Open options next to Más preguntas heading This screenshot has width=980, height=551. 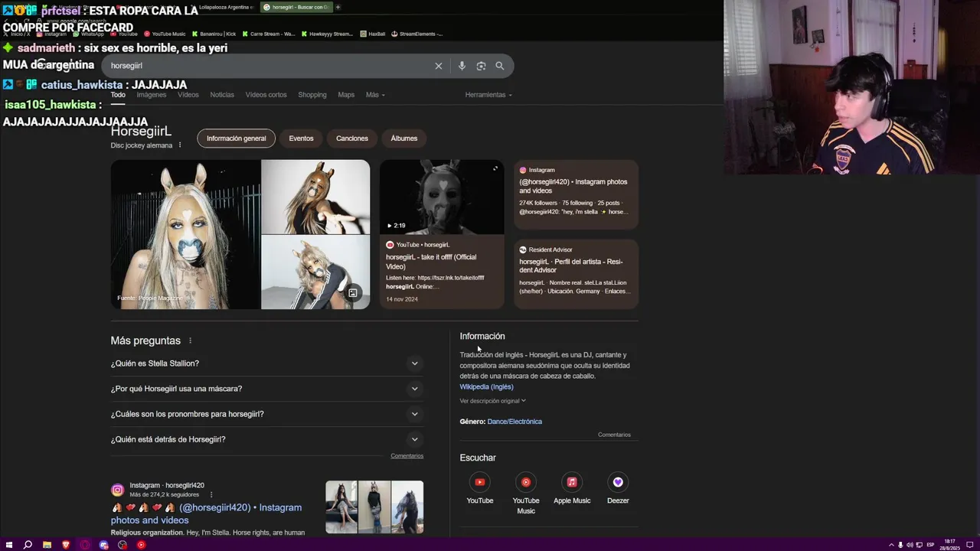pos(191,341)
